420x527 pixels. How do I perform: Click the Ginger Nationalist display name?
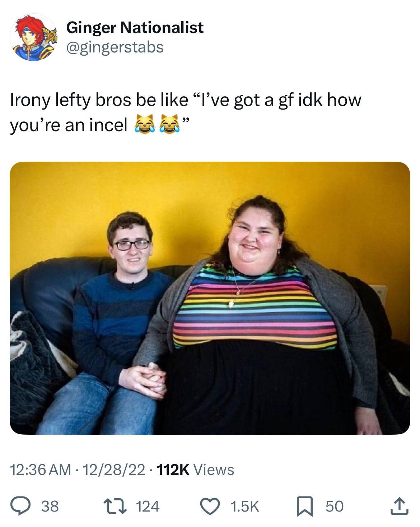[x=135, y=28]
